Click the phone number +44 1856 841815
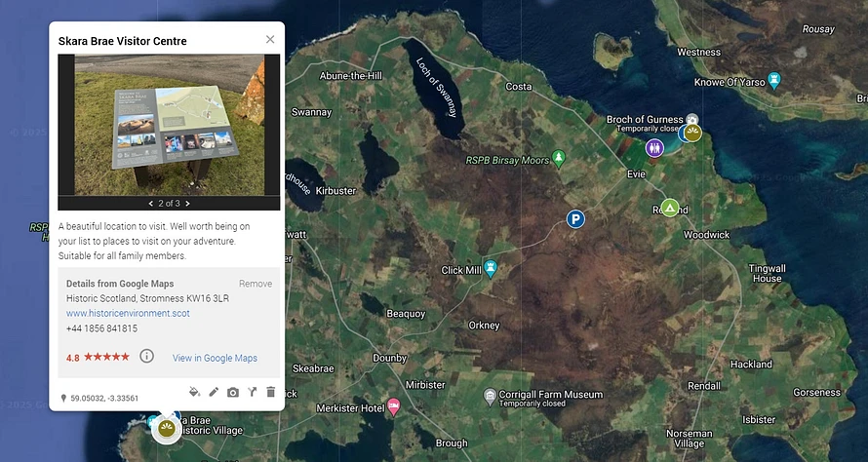The height and width of the screenshot is (462, 868). 101,328
